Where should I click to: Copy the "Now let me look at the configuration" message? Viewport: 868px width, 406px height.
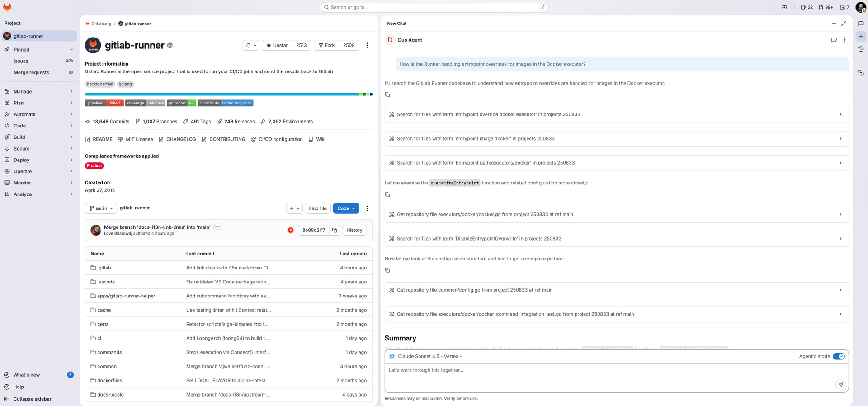pos(387,270)
